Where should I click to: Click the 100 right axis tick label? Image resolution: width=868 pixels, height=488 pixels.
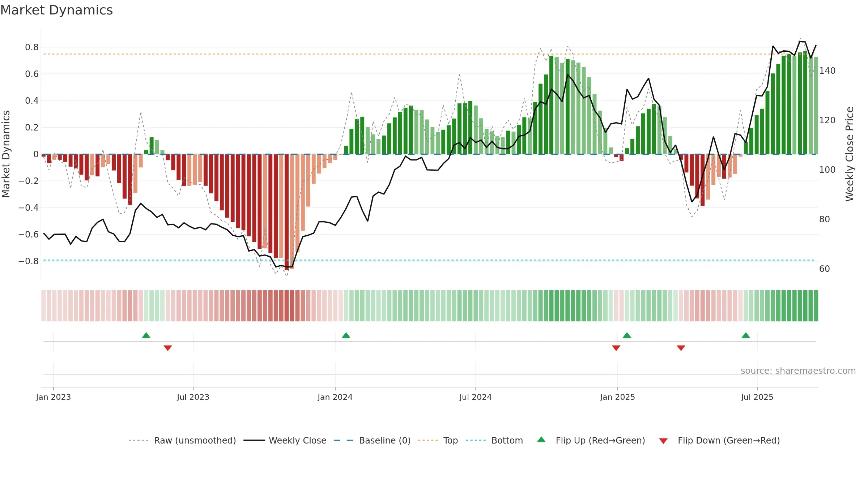pyautogui.click(x=827, y=170)
